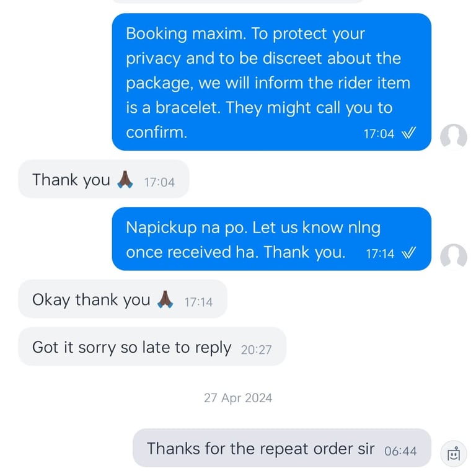
Task: Tap the praying hands emoji in the 'Okay thank you' message
Action: (x=165, y=299)
